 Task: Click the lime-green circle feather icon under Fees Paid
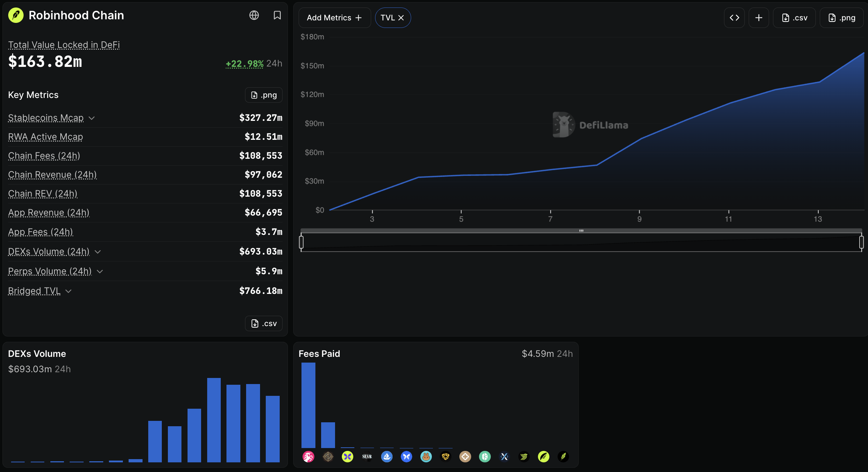point(544,457)
